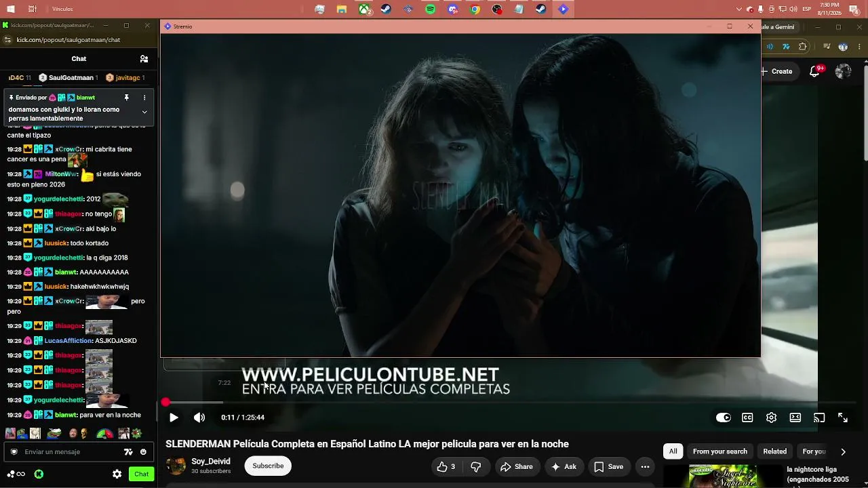The height and width of the screenshot is (488, 868).
Task: Subscribe to Soy_Deivid channel
Action: (x=268, y=466)
